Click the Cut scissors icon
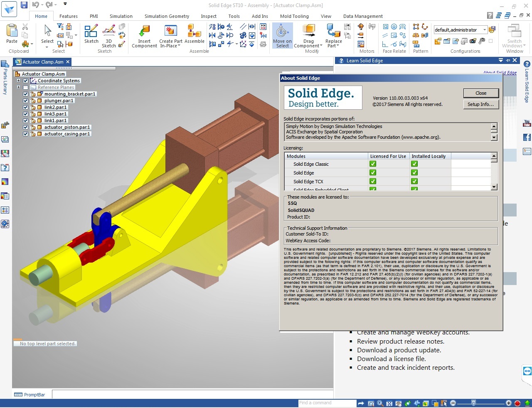Viewport: 532px width, 408px height. tap(25, 27)
